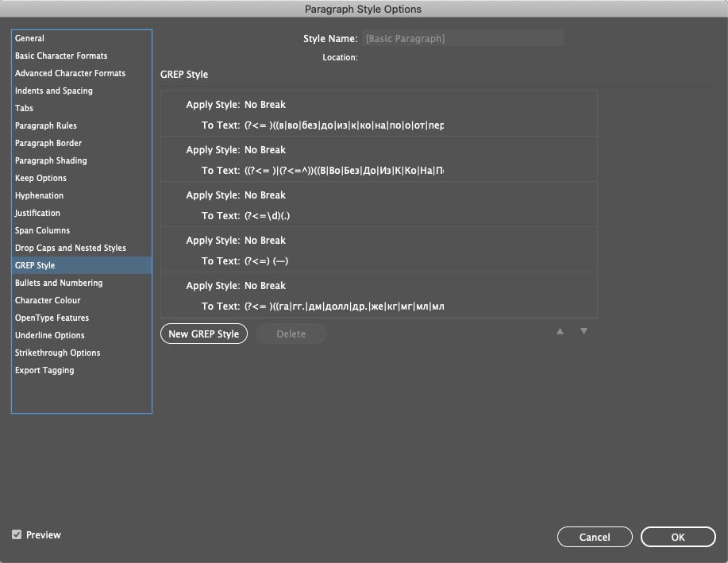728x563 pixels.
Task: Click the Delete button
Action: point(291,334)
